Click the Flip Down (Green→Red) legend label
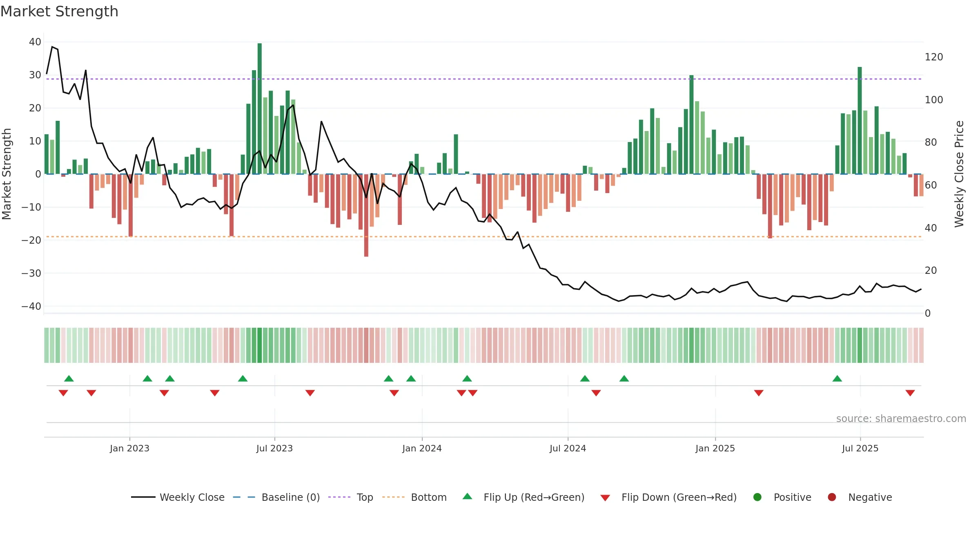 coord(679,497)
